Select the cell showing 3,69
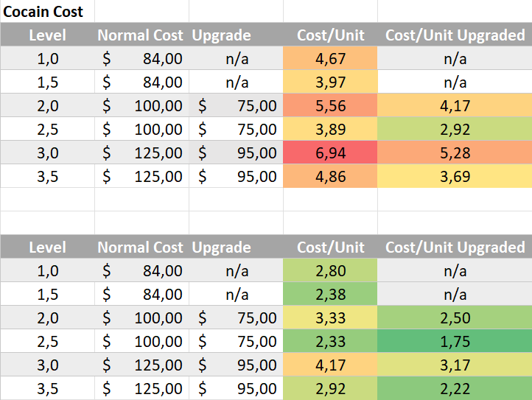Screen dimensions: 532x400 coord(455,176)
